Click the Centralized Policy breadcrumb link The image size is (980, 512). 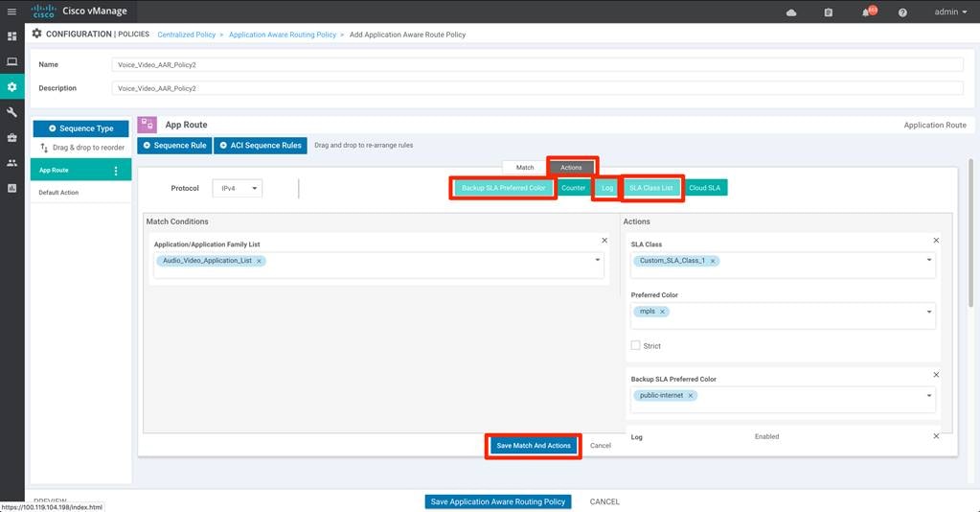(x=186, y=35)
